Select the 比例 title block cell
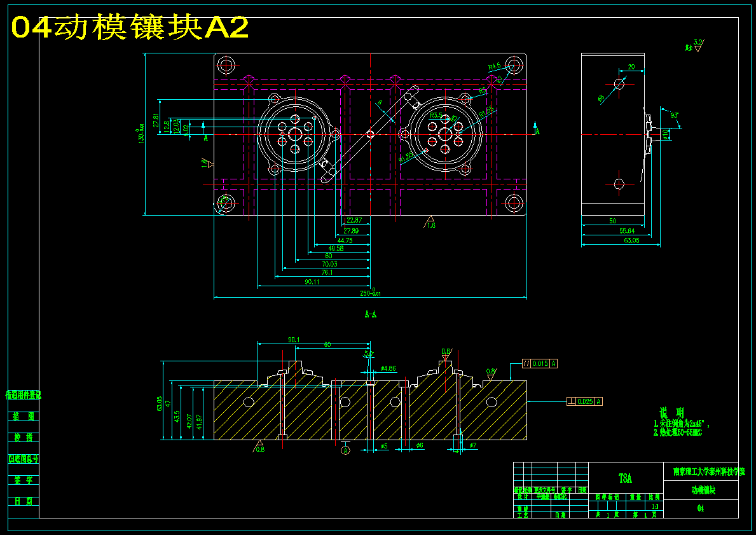 coord(654,497)
